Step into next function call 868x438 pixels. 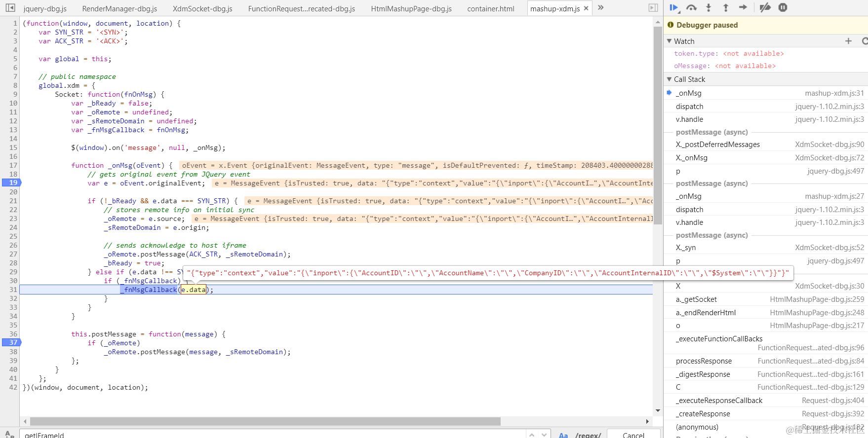[x=709, y=7]
